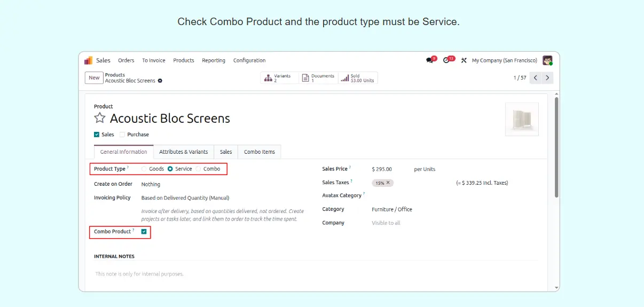Select Goods product type radio
This screenshot has width=644, height=307.
[144, 169]
